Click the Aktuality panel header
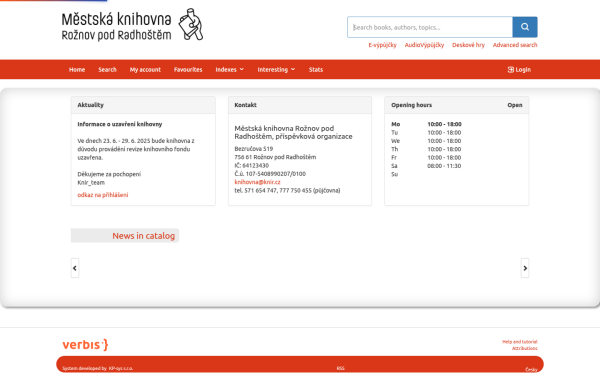This screenshot has height=375, width=600. [143, 105]
